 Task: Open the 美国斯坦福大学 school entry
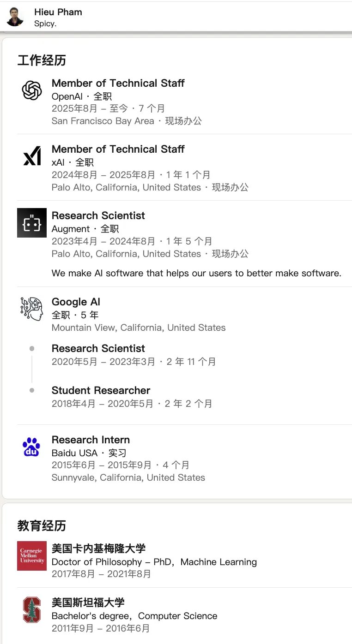pyautogui.click(x=88, y=602)
